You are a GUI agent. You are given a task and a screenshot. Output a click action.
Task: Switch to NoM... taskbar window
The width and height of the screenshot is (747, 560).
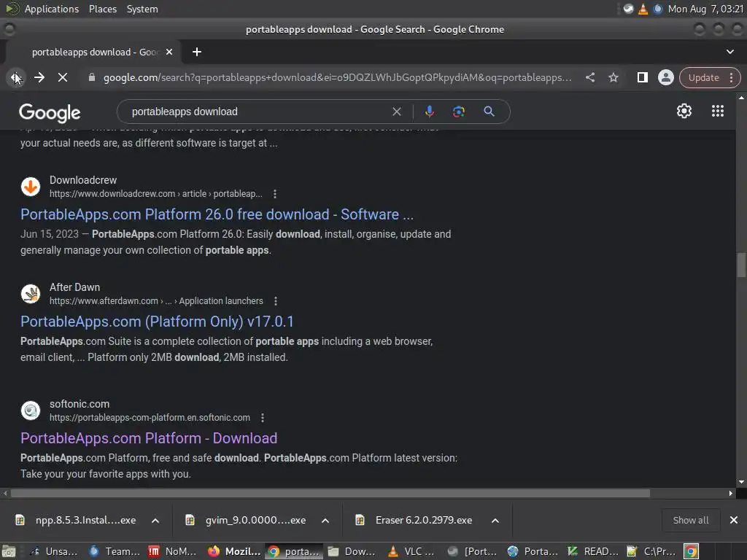pyautogui.click(x=173, y=551)
